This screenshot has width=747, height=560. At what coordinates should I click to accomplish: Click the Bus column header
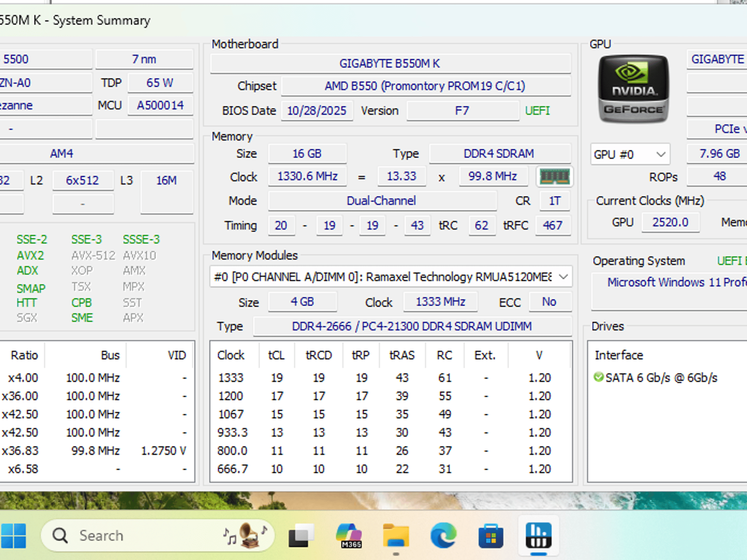point(86,355)
